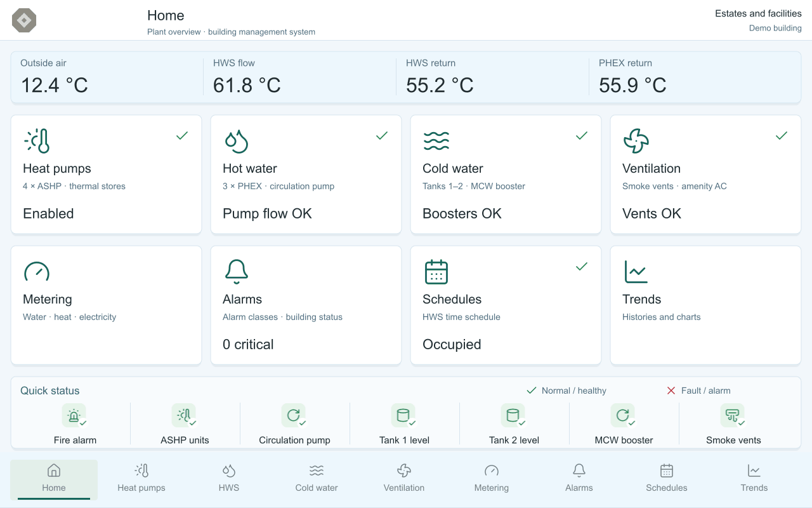Click the Home page heading
The height and width of the screenshot is (508, 812).
click(x=166, y=15)
